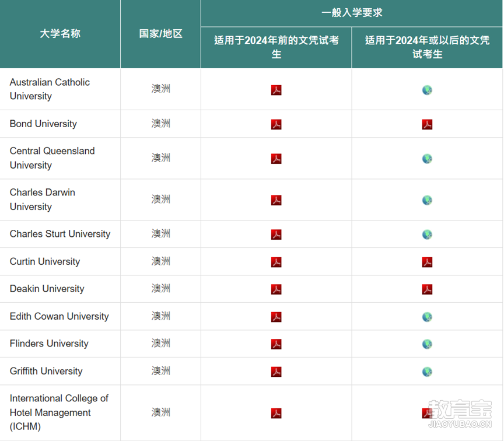The height and width of the screenshot is (441, 504).
Task: Open pre-2024 PDF for ICHM
Action: 276,414
